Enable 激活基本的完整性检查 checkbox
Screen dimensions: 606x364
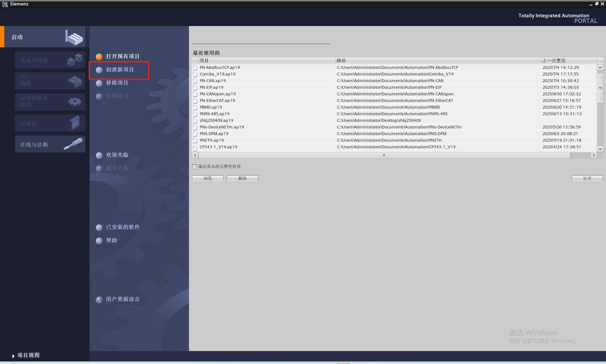(194, 167)
